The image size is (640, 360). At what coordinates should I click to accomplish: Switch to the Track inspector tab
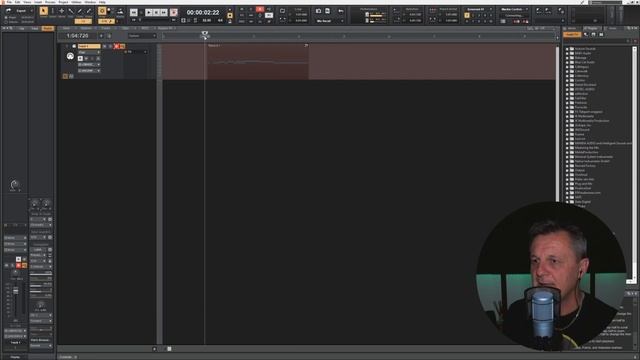coord(35,29)
